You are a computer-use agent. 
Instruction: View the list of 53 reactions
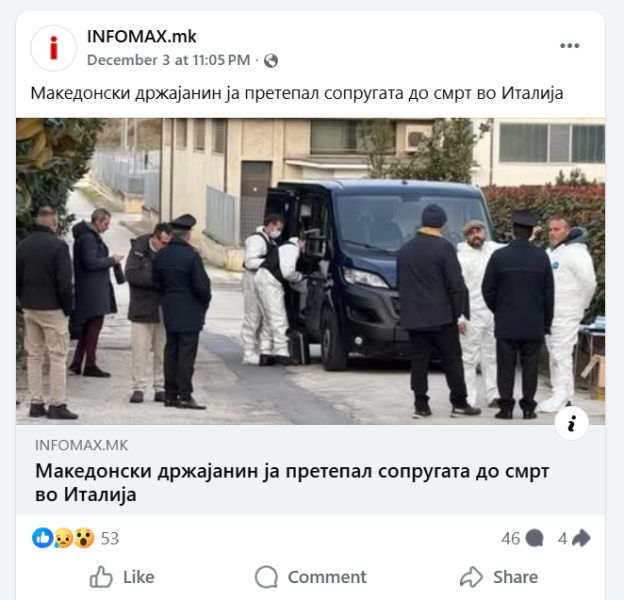point(110,538)
